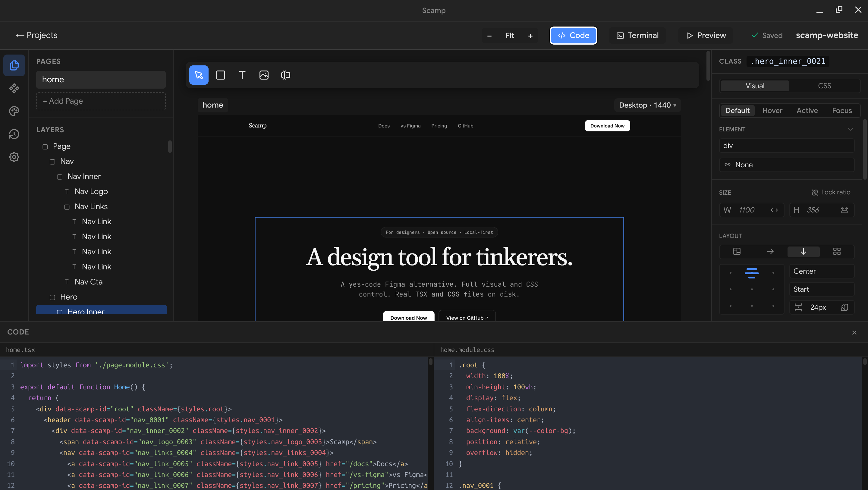Open the history sidebar icon

(14, 134)
